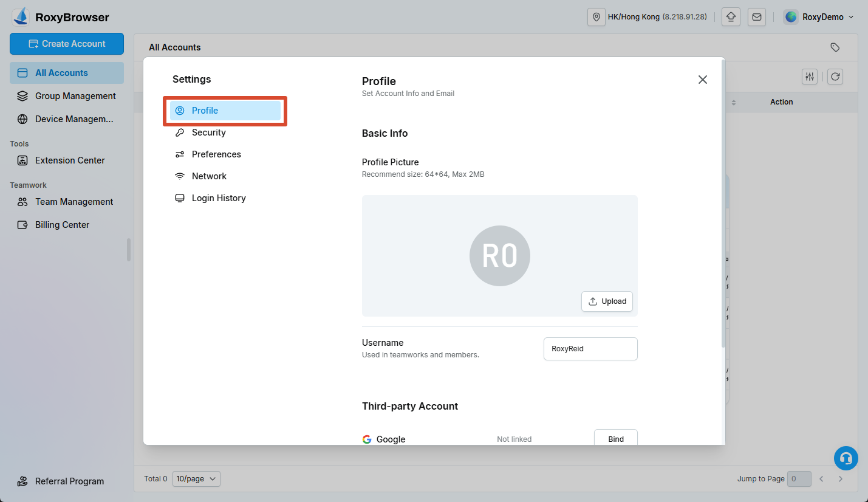The image size is (868, 502).
Task: Open the Referral Program link
Action: (x=67, y=481)
